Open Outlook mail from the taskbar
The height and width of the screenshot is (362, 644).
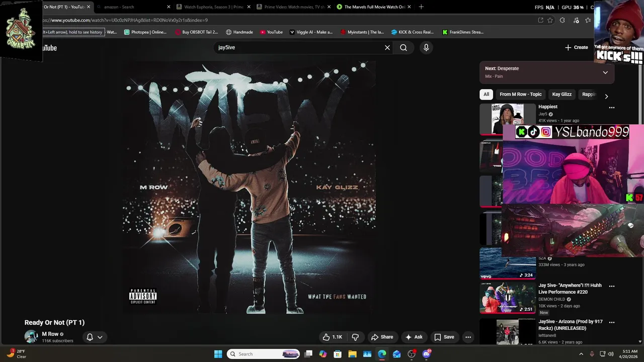click(x=396, y=354)
